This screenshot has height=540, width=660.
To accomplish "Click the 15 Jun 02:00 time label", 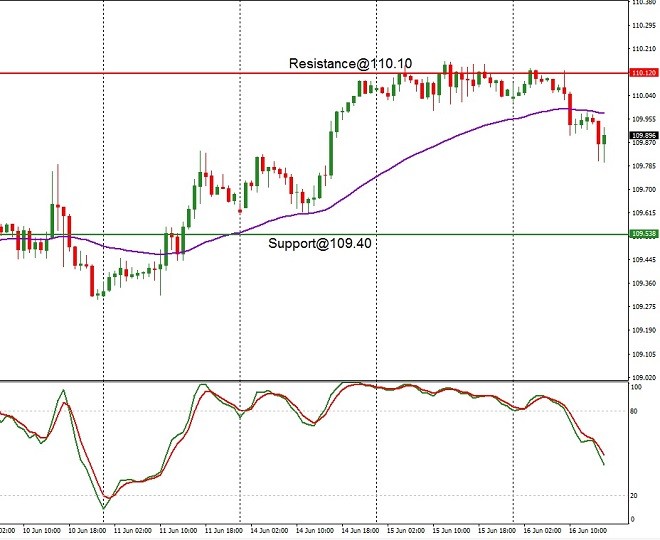I will click(406, 530).
